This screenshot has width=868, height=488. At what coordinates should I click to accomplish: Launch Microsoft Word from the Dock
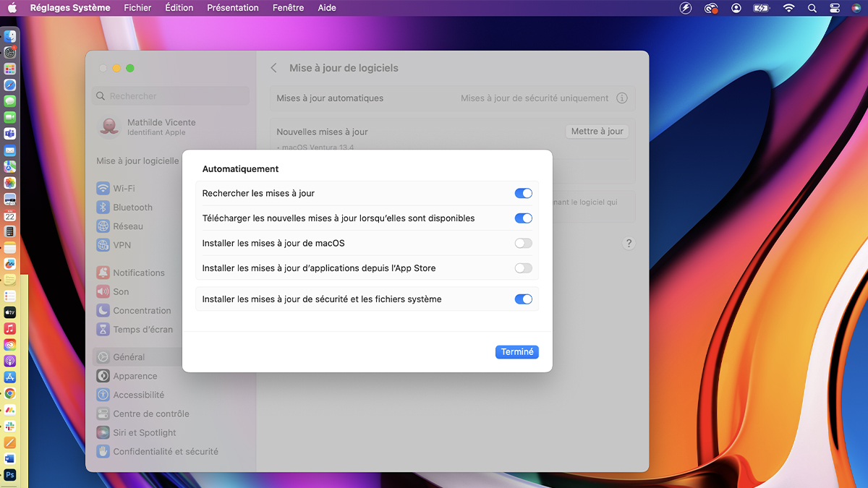tap(10, 459)
